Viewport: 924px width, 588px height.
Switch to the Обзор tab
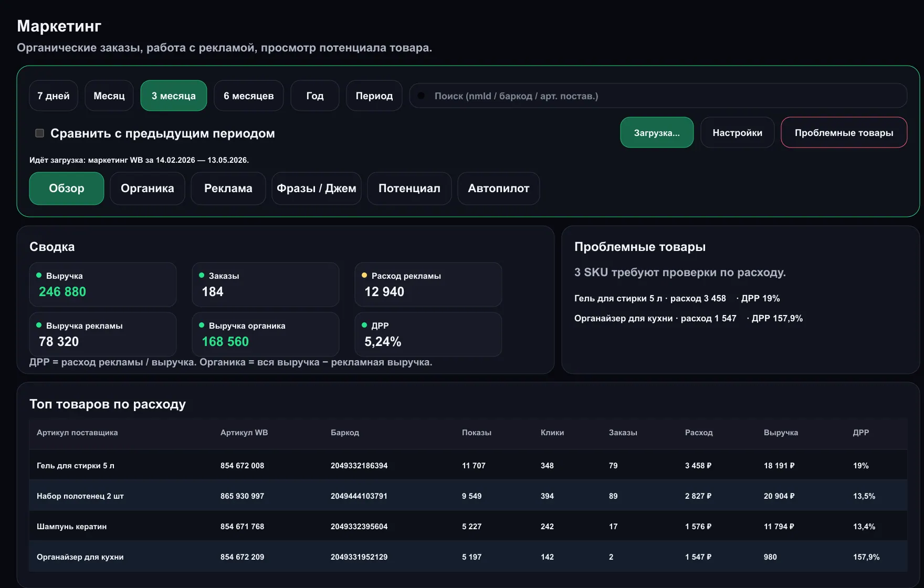(67, 188)
